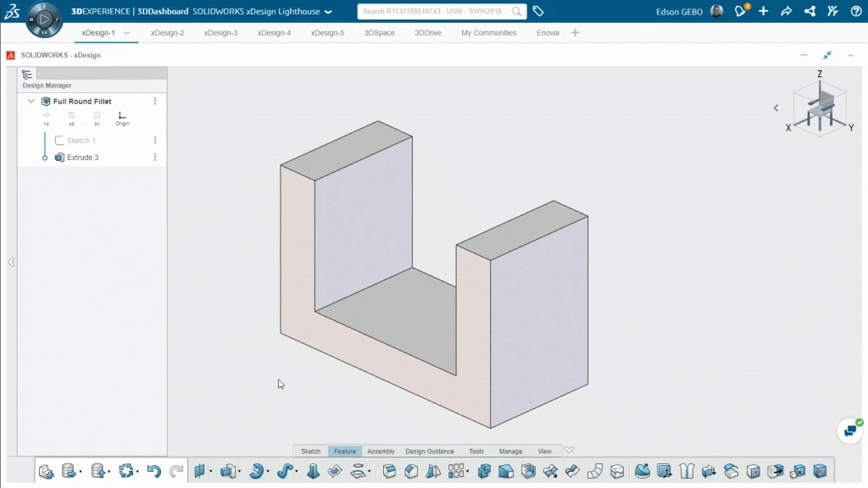Add a new dashboard tab
This screenshot has width=868, height=488.
pyautogui.click(x=576, y=33)
